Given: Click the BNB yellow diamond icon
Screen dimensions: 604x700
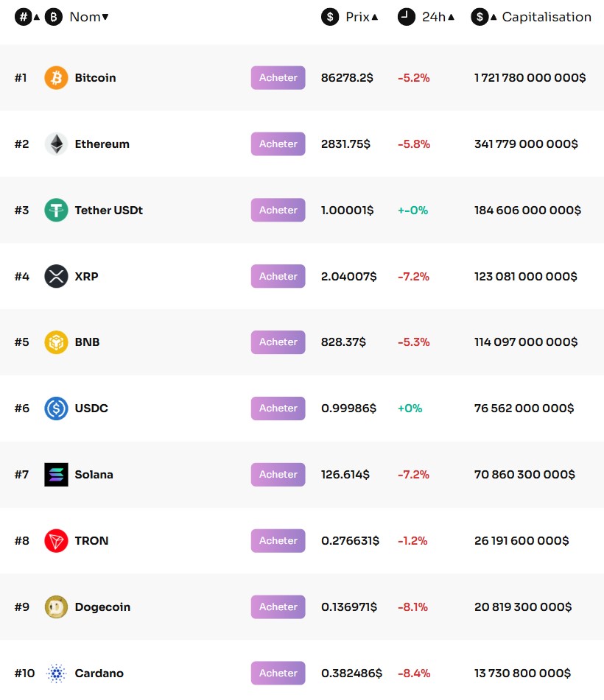Looking at the screenshot, I should 55,342.
